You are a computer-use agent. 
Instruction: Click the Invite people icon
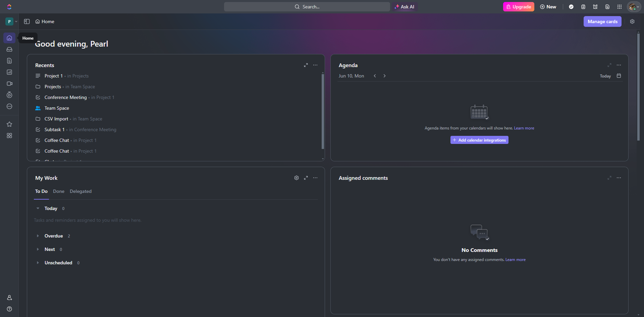9,298
